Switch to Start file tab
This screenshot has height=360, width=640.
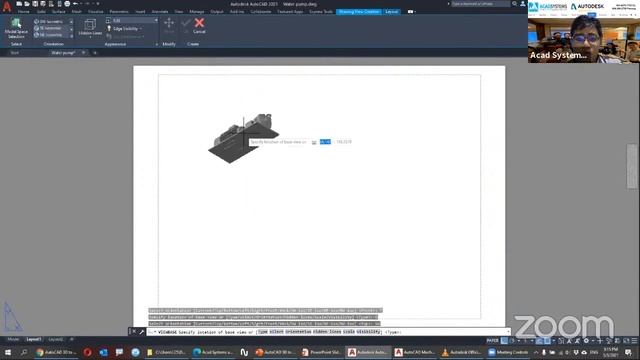coord(15,53)
